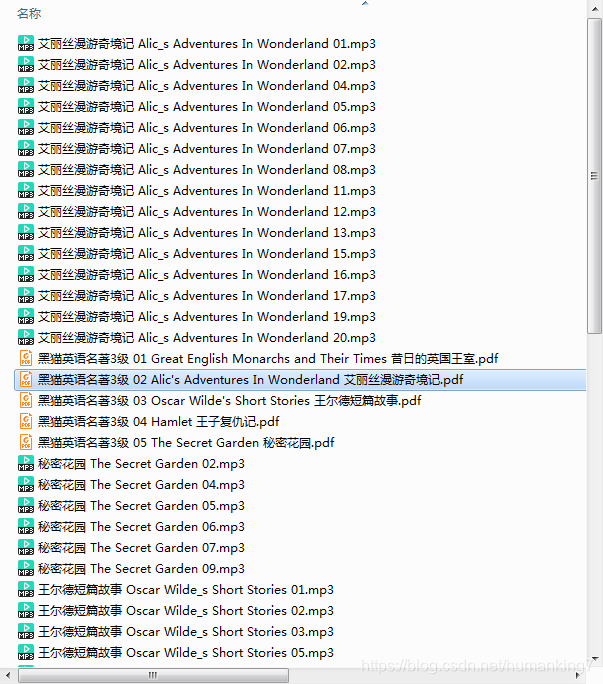Screen dimensions: 603x684
Task: Sort files by the 名称 column header
Action: click(29, 14)
